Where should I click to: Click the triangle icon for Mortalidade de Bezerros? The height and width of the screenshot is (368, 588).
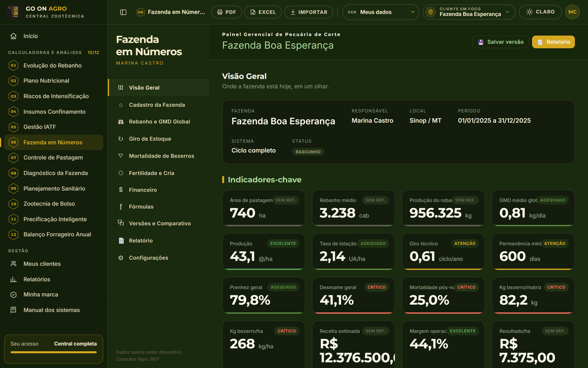[121, 156]
